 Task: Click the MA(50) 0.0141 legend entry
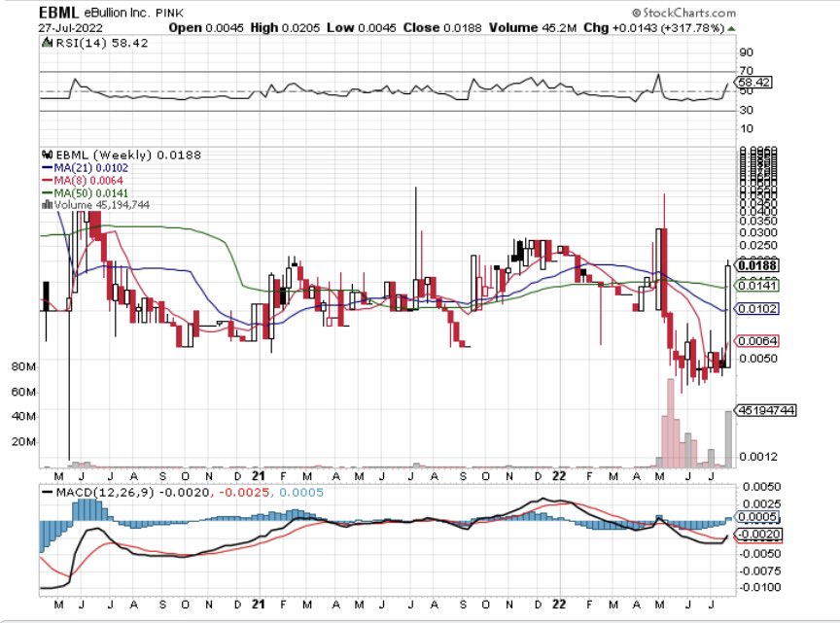click(x=86, y=192)
